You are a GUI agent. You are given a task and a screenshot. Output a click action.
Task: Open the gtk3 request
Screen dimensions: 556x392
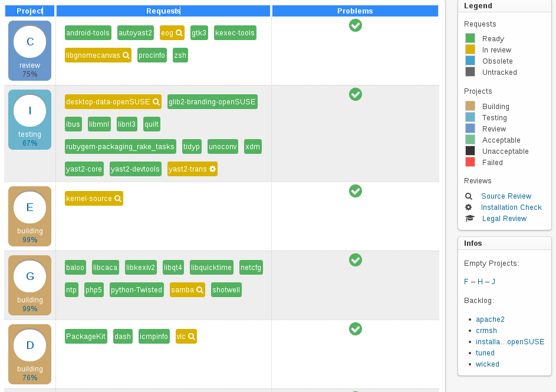(199, 33)
